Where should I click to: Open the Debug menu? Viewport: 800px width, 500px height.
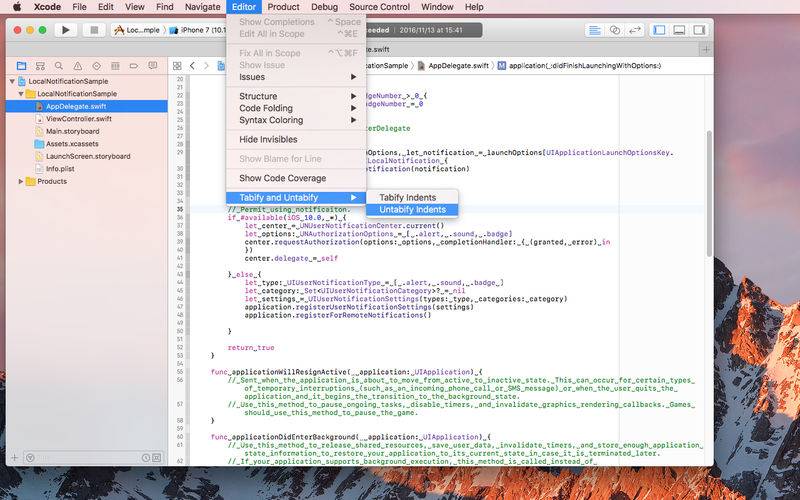324,7
